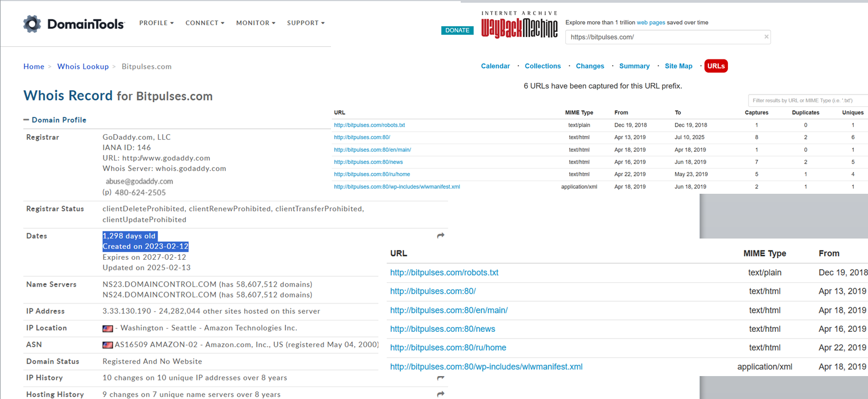
Task: Click the abuse@godaddy.com email
Action: (x=139, y=181)
